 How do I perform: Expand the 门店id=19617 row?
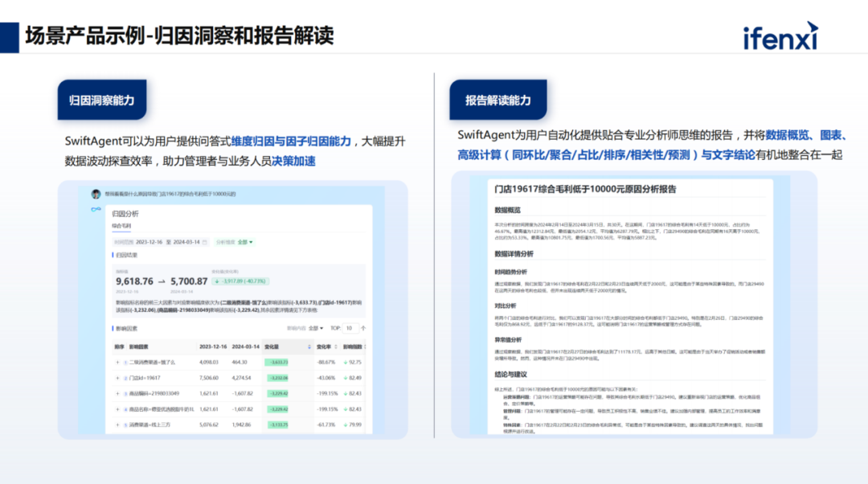(x=117, y=378)
